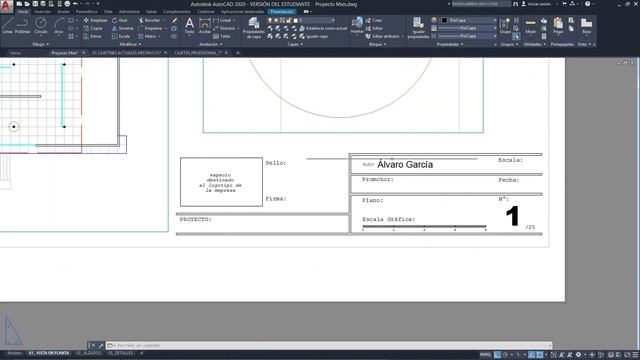Click the help search box in title bar
The height and width of the screenshot is (360, 640).
click(x=481, y=4)
